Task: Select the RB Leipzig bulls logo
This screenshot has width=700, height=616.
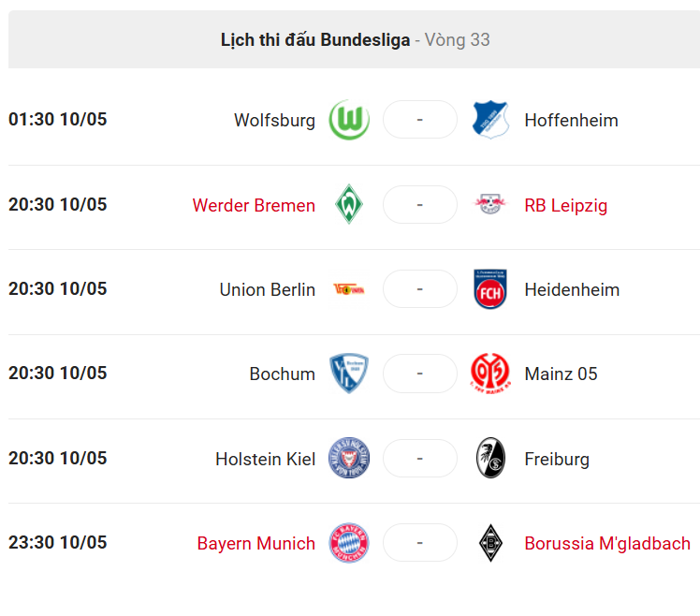Action: 490,204
